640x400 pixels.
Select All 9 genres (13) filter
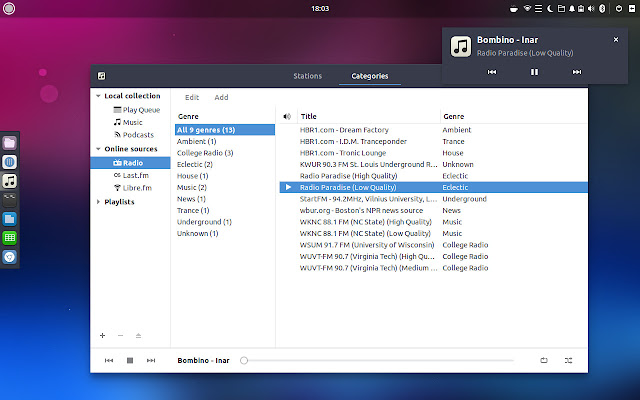coord(225,130)
